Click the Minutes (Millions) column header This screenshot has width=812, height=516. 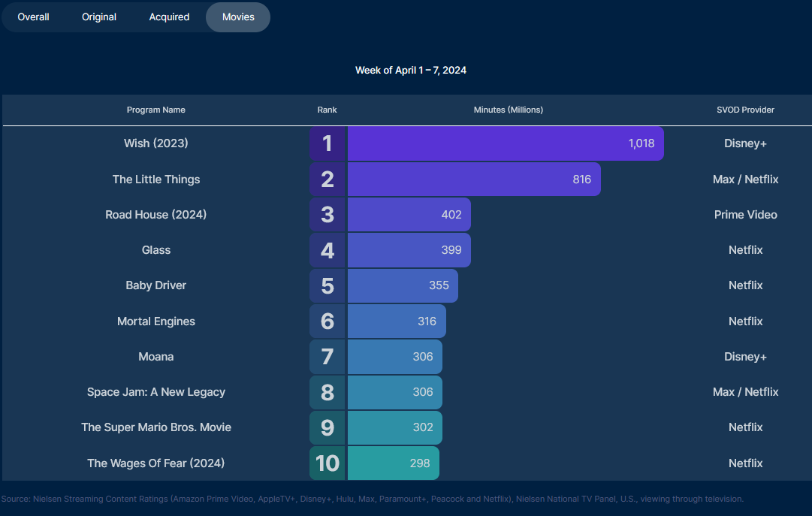pos(508,110)
